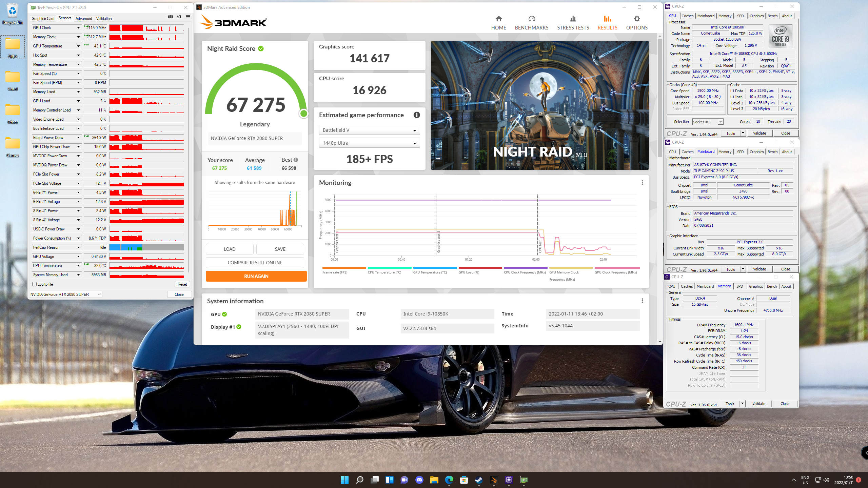Click the SAVE button in 3DMark
Viewport: 868px width, 488px height.
[280, 249]
